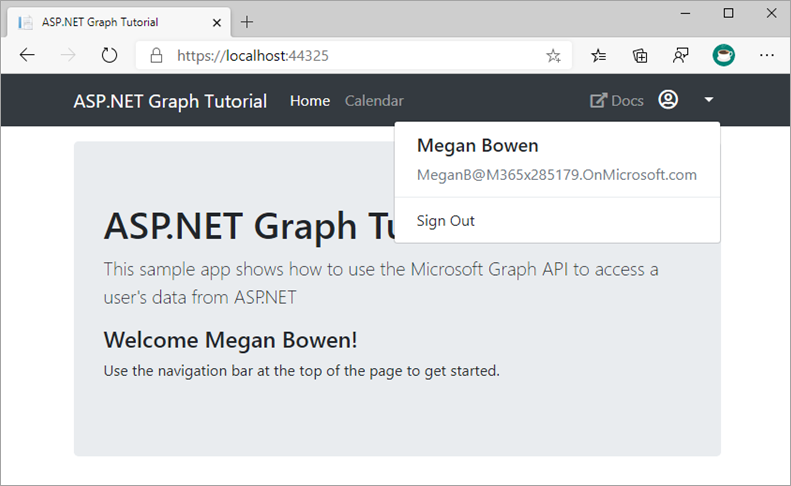Minimize the browser window
The image size is (791, 486).
coord(685,14)
